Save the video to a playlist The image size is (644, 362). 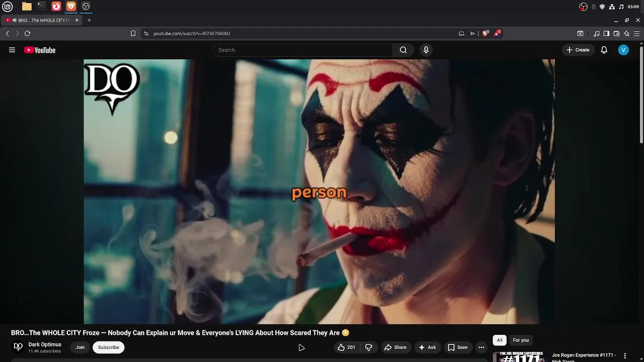coord(458,347)
